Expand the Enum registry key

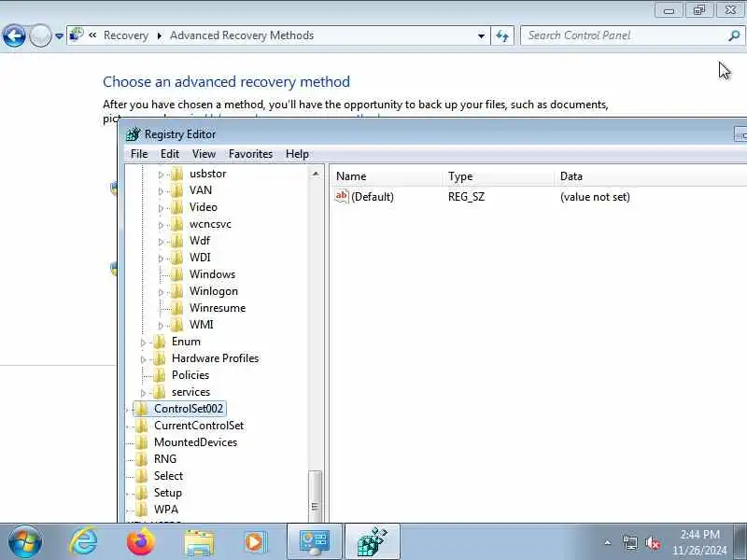144,343
